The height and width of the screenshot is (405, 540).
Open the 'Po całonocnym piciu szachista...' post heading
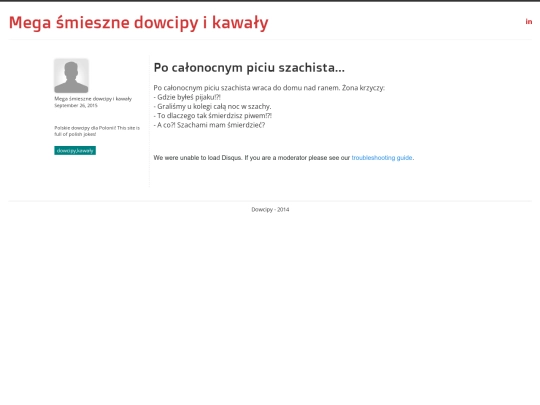pos(249,68)
